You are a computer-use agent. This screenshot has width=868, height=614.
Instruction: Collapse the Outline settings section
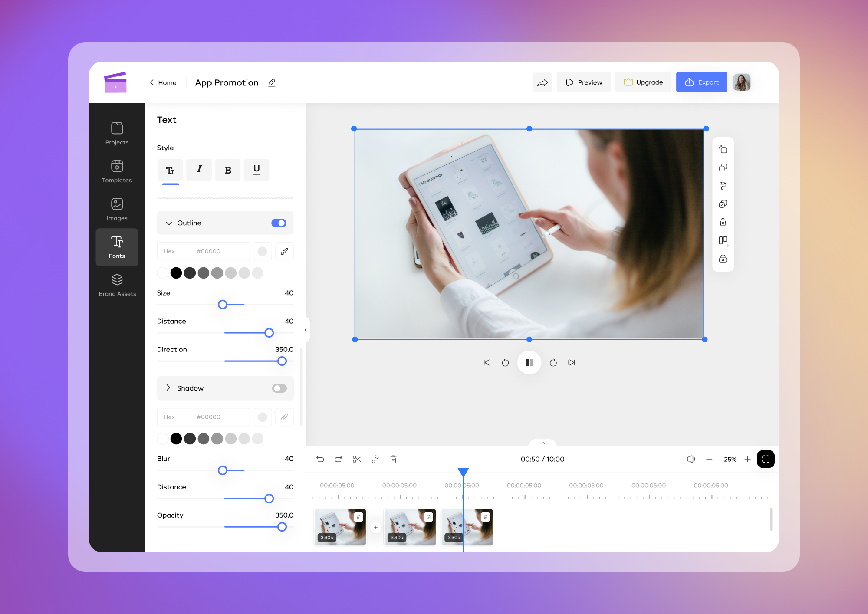(x=169, y=223)
